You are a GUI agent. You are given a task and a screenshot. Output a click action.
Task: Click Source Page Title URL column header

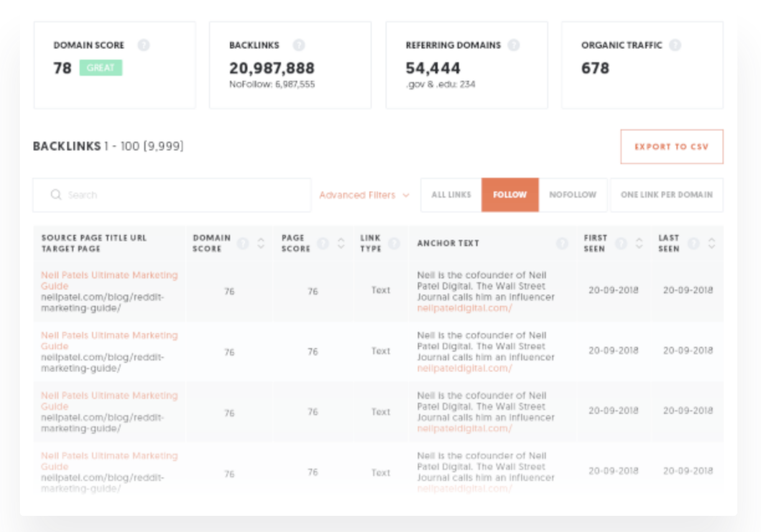(x=94, y=243)
